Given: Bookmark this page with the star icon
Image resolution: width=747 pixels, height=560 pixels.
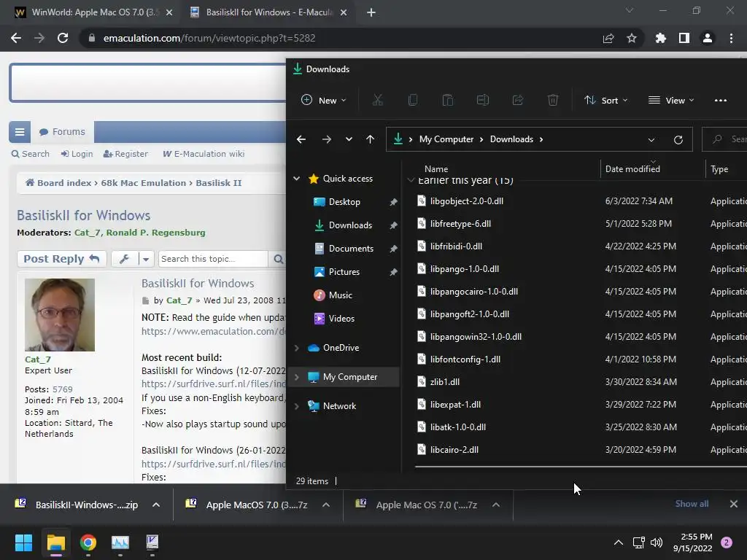Looking at the screenshot, I should point(632,38).
